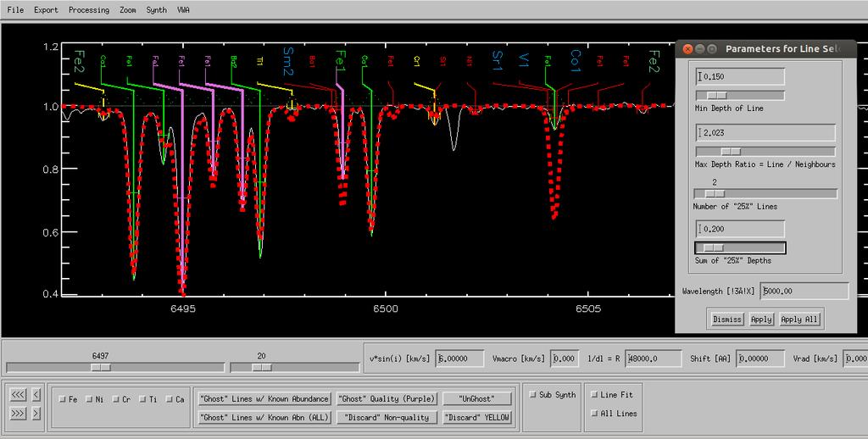Click the blue V1 line label

point(524,60)
